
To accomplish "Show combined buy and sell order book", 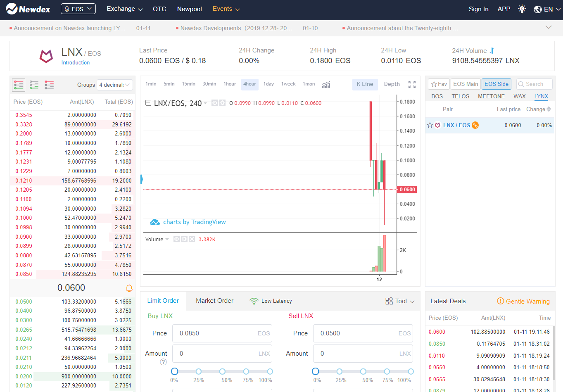I will 19,85.
